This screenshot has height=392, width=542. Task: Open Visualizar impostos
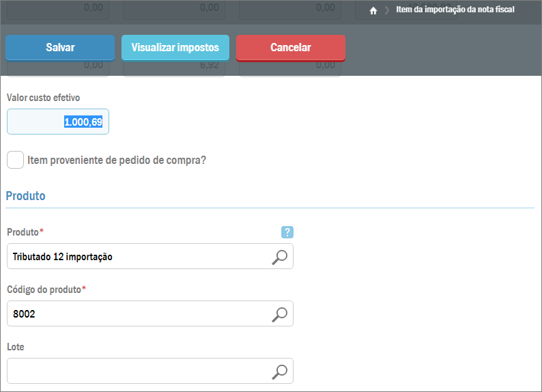175,48
